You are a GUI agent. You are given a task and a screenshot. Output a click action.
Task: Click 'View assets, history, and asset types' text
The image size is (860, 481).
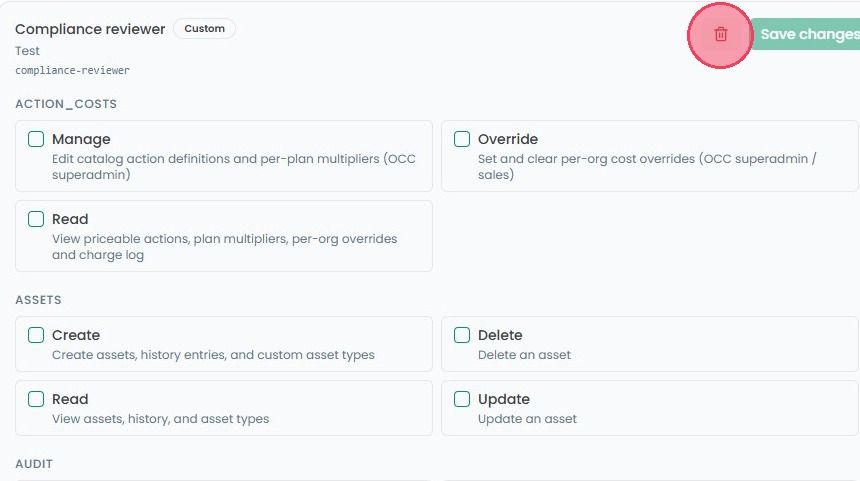tap(161, 419)
